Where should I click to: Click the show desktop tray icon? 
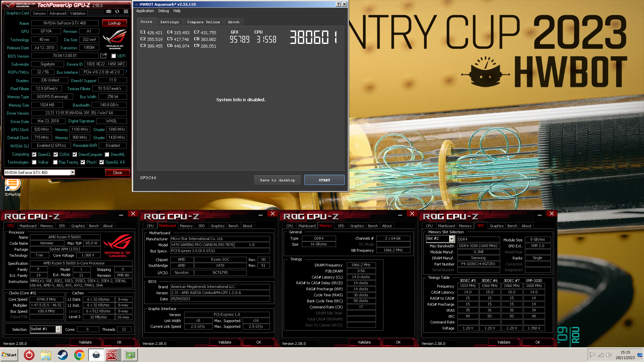640,355
